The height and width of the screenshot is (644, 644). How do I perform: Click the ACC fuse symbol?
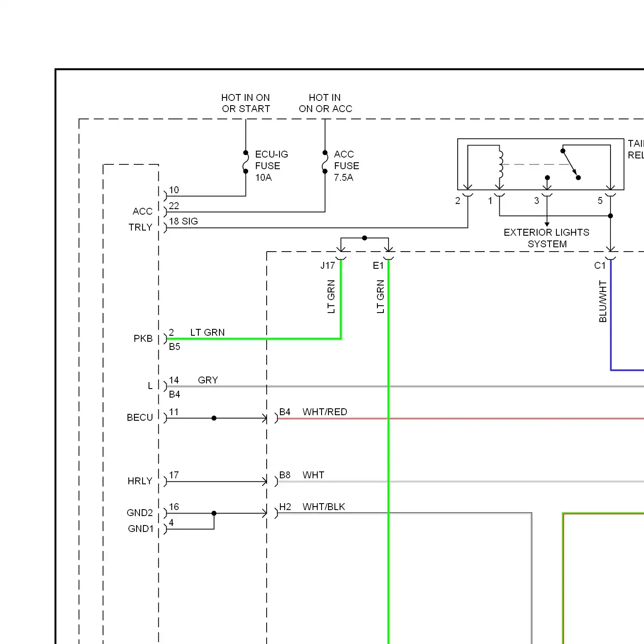point(325,162)
